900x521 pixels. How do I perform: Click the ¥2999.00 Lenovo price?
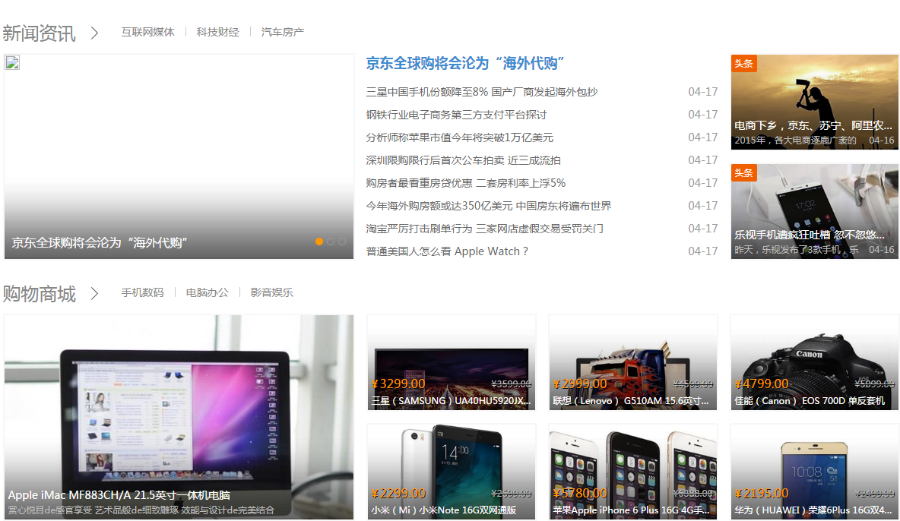(580, 384)
